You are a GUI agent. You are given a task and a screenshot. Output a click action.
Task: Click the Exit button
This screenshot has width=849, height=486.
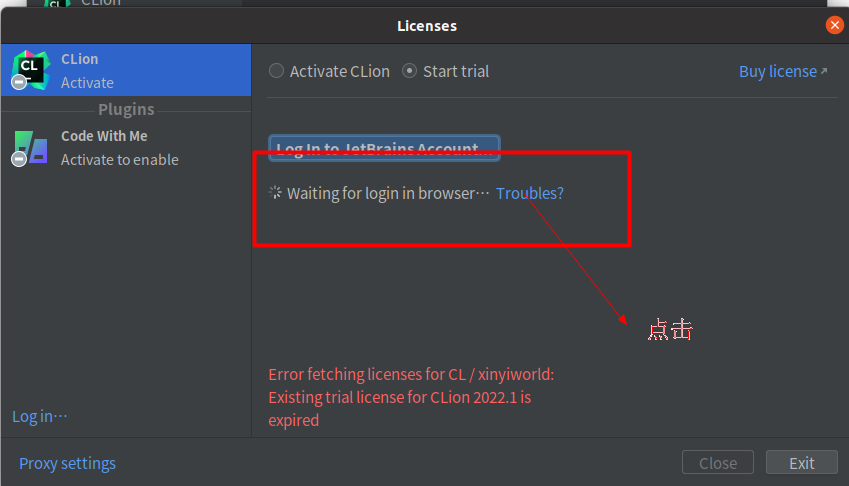[801, 463]
